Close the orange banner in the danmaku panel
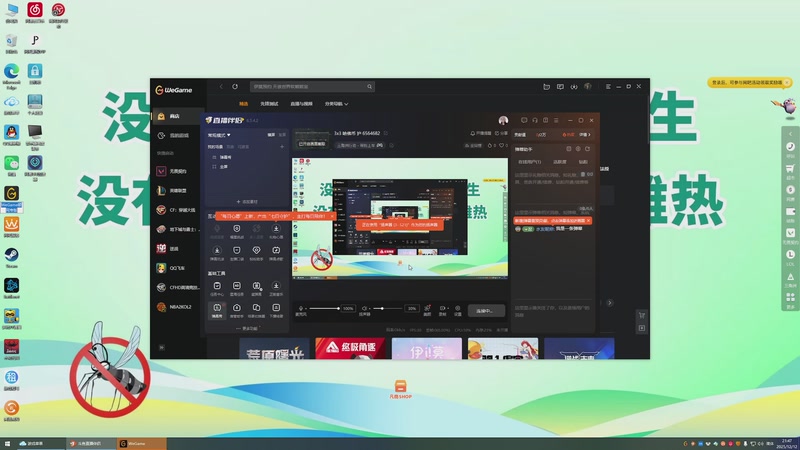The height and width of the screenshot is (450, 800). 588,220
